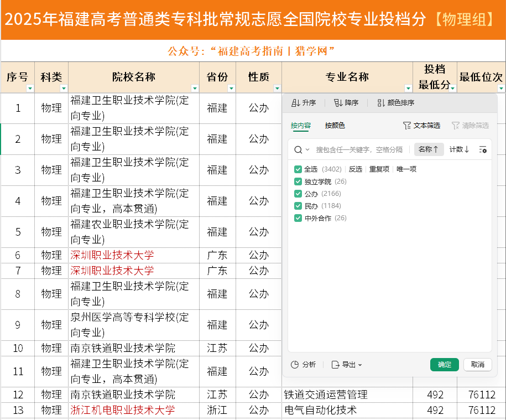This screenshot has width=506, height=420.
Task: Select score 492 cell in row 13
Action: coord(435,410)
